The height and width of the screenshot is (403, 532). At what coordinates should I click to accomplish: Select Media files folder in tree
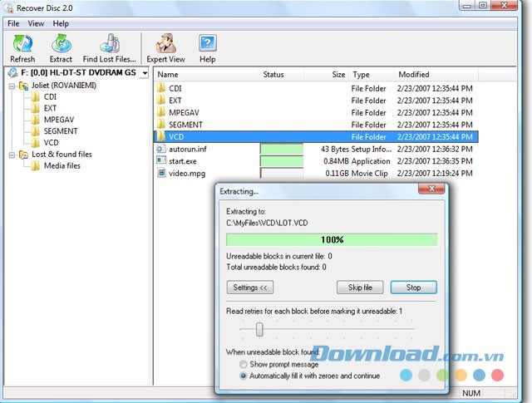point(62,166)
